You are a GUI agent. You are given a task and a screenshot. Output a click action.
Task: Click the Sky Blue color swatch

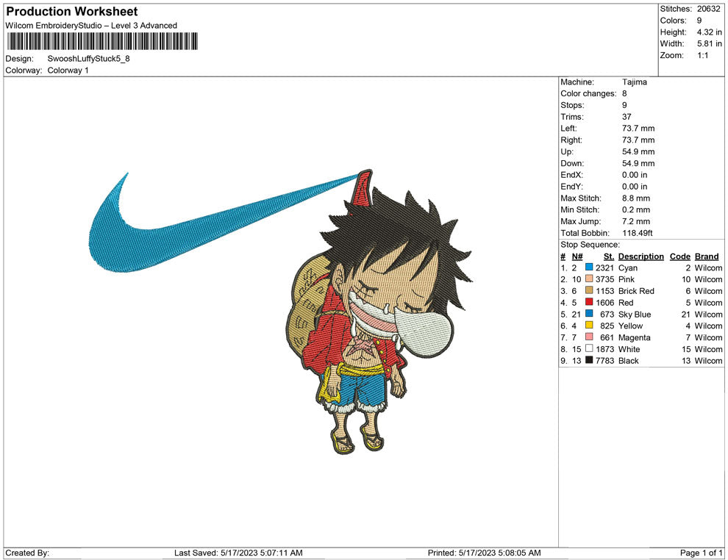[589, 314]
